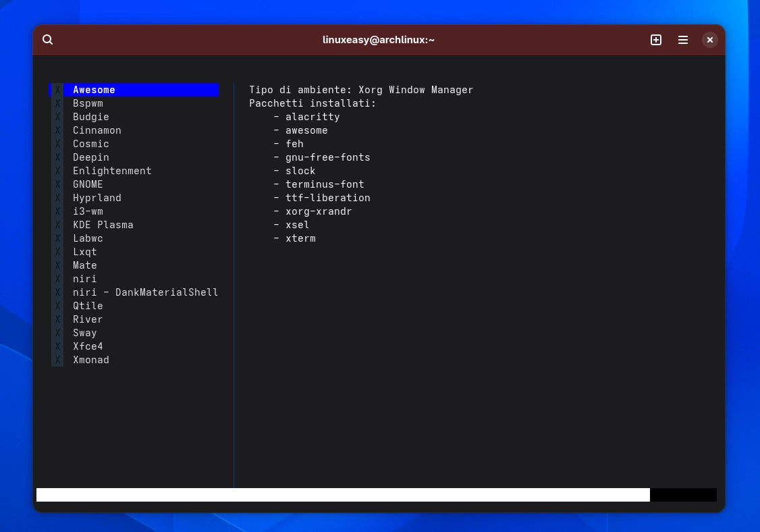This screenshot has width=760, height=532.
Task: Open the terminal hamburger menu
Action: click(x=683, y=40)
